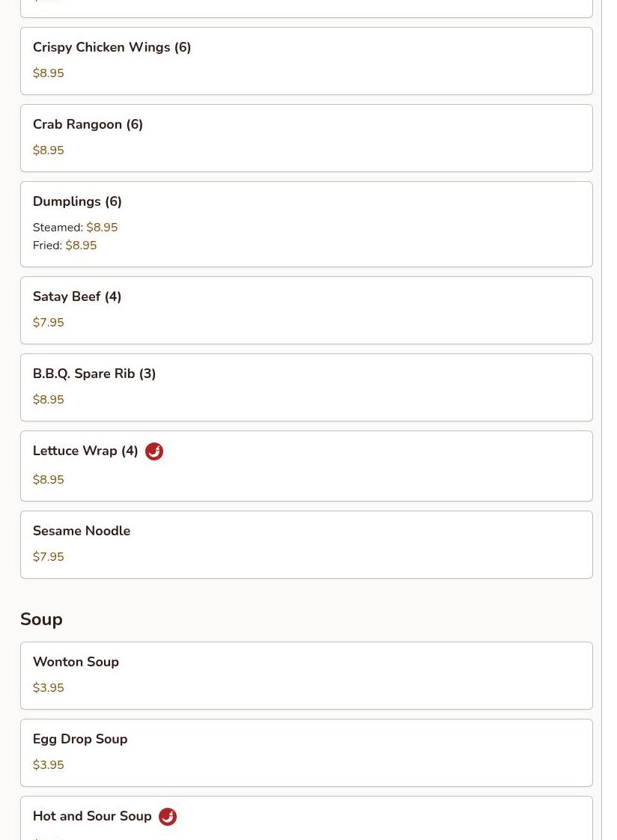Click spicy chili icon beside Lettuce Wrap
The width and height of the screenshot is (617, 840).
[154, 451]
